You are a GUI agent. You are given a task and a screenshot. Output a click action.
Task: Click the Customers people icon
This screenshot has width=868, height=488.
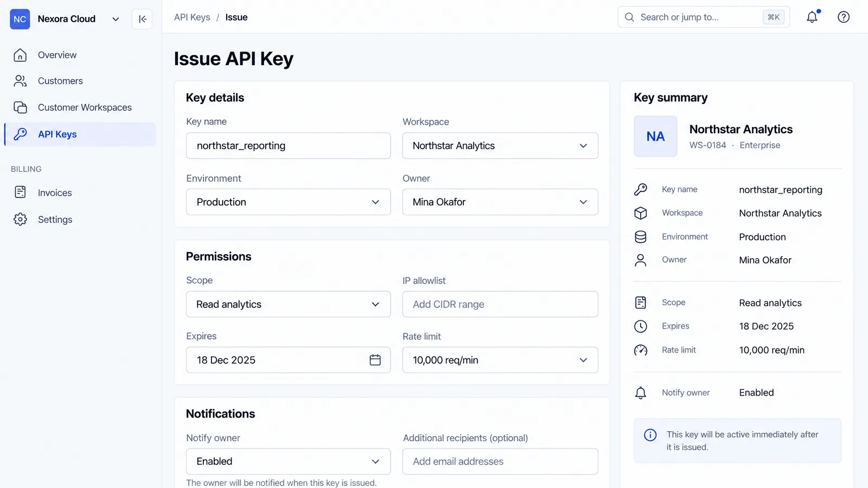coord(20,81)
